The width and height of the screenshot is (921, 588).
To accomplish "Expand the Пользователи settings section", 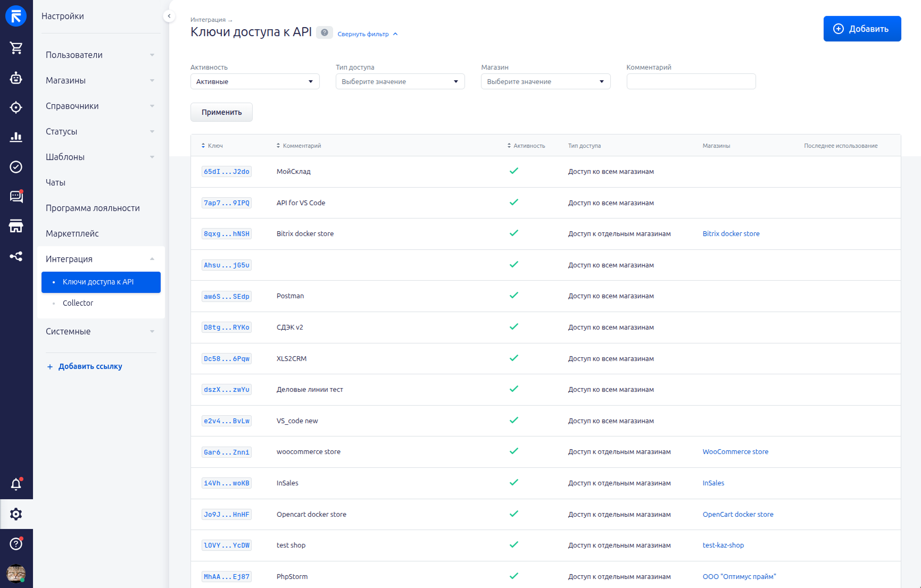I will click(100, 55).
